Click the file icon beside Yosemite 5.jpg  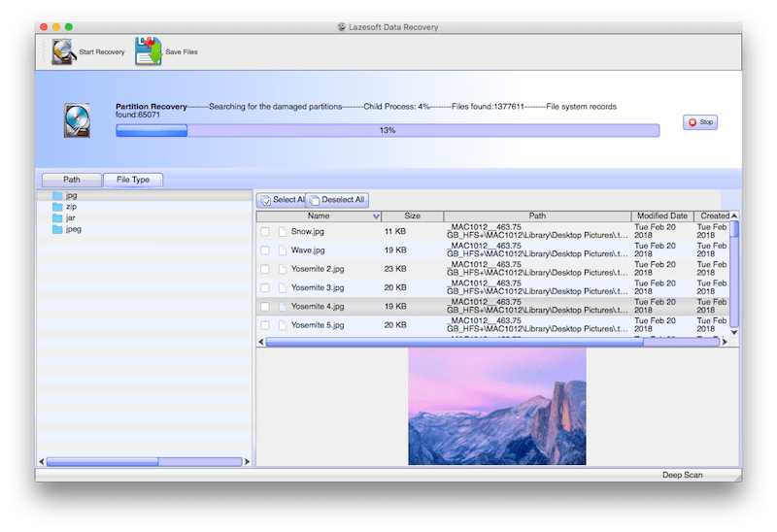click(x=283, y=325)
